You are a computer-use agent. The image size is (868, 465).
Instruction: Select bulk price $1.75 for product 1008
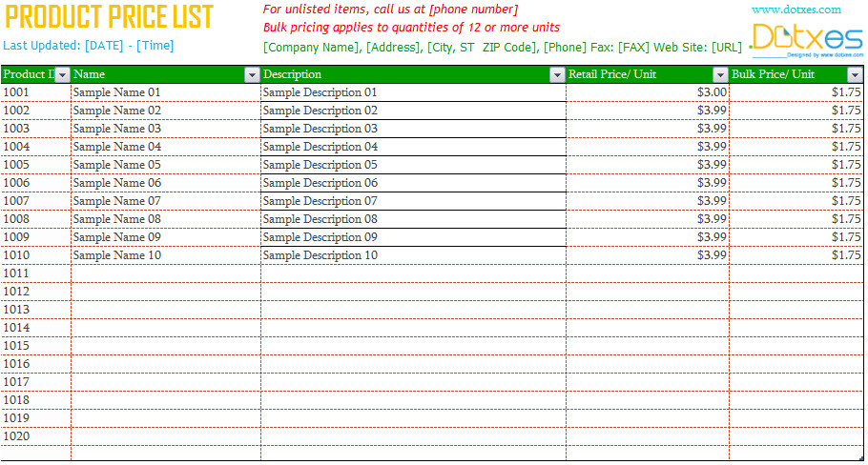pos(796,219)
